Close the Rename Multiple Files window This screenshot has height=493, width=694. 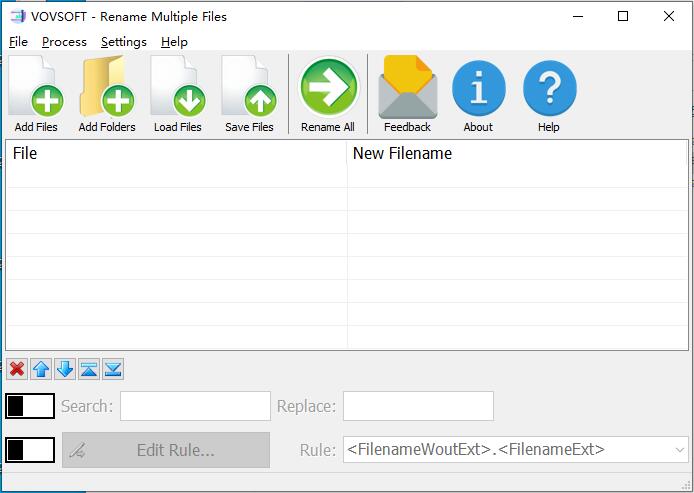tap(669, 16)
